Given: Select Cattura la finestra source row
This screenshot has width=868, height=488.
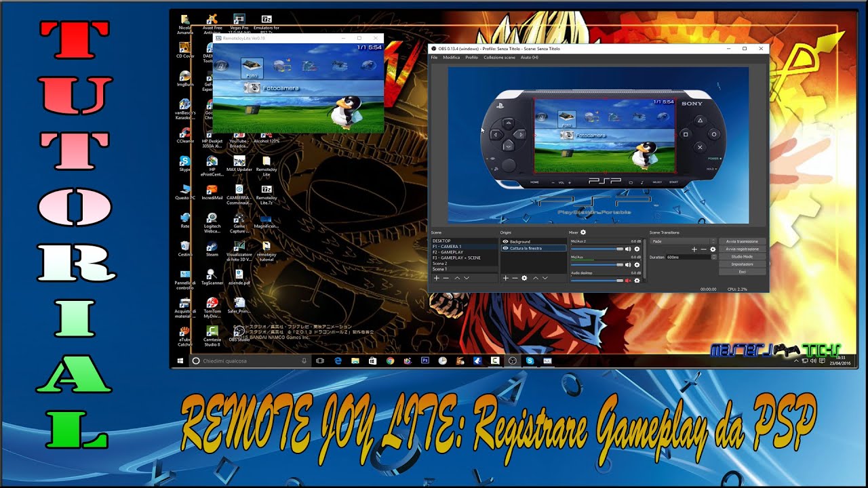Looking at the screenshot, I should [x=534, y=248].
